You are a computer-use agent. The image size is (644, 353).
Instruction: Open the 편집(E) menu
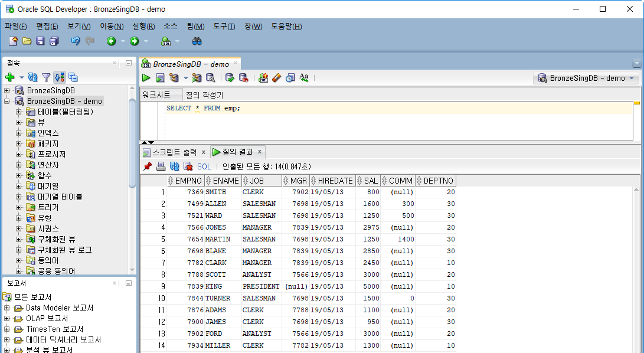(47, 27)
